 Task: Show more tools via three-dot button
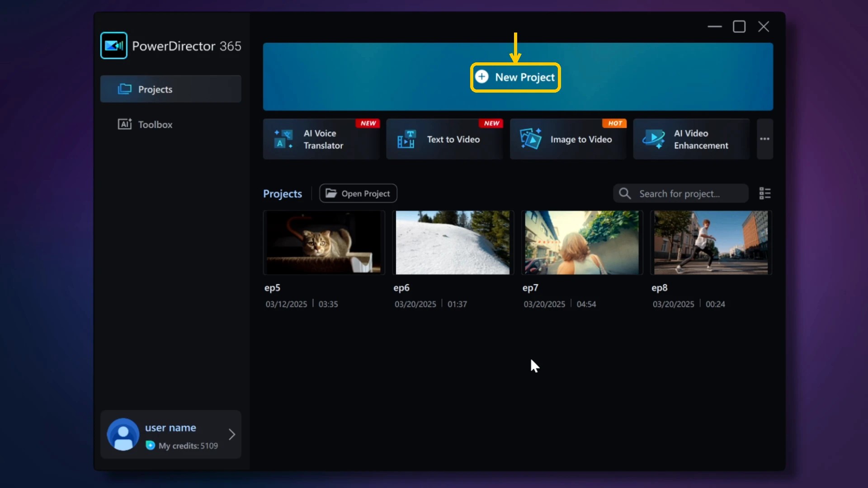[764, 139]
